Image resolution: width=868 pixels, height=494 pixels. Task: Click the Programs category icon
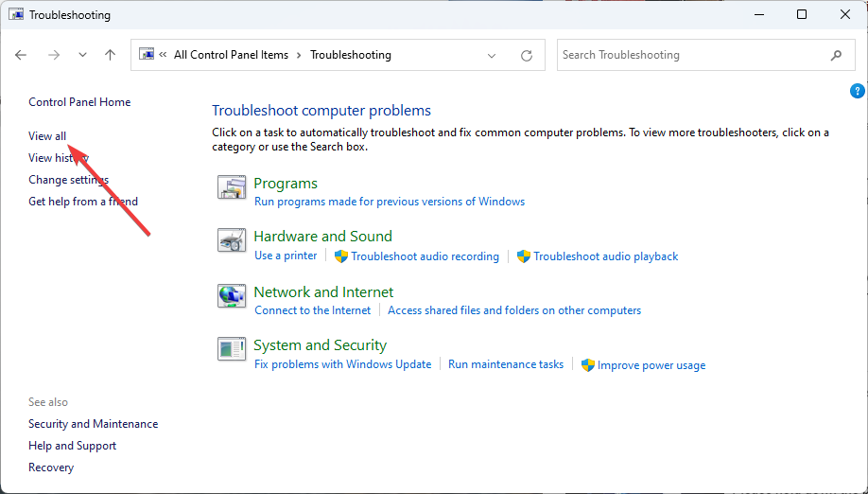232,188
